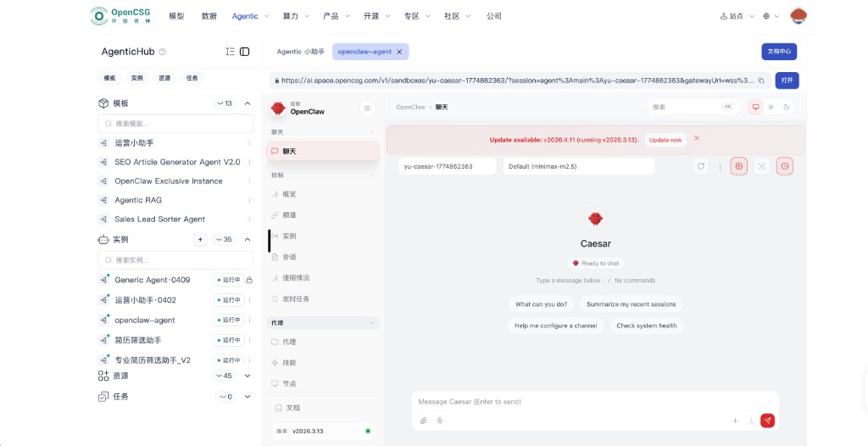Switch to Agentic 小助手 tab
The image size is (868, 446).
(x=301, y=52)
